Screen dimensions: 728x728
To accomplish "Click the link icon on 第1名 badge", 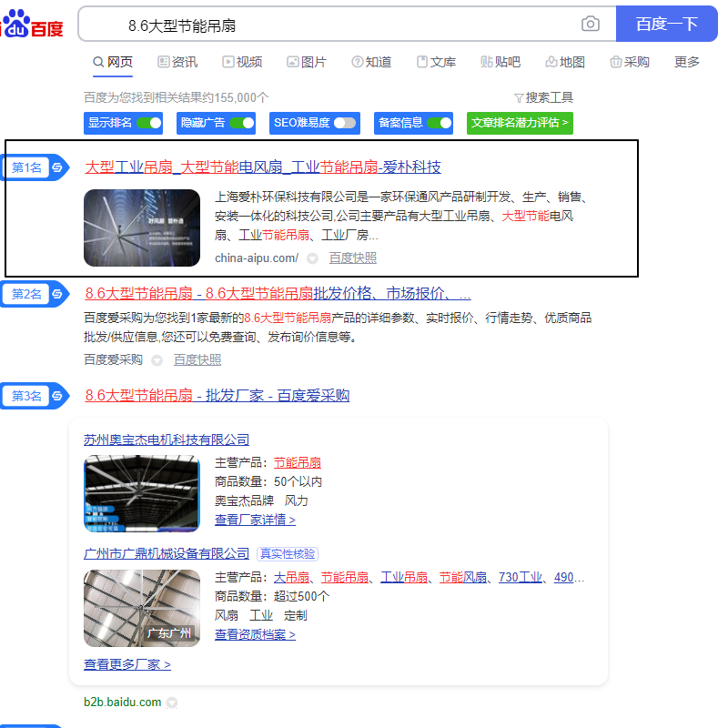I will point(57,167).
